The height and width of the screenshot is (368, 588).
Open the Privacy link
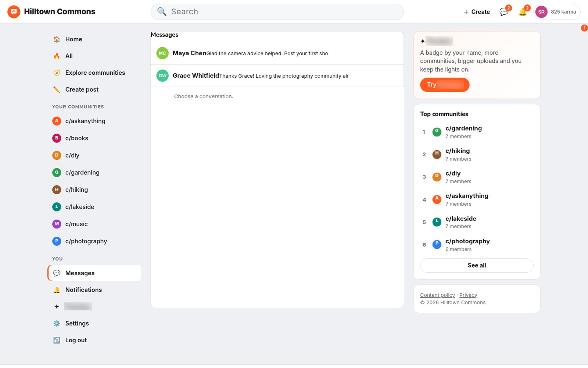[468, 295]
